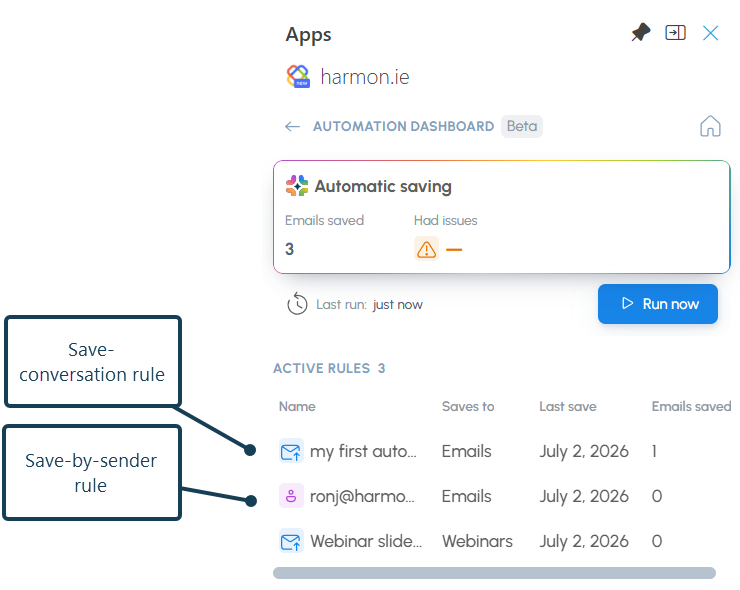Pin the Apps pane
740x590 pixels.
pos(640,33)
